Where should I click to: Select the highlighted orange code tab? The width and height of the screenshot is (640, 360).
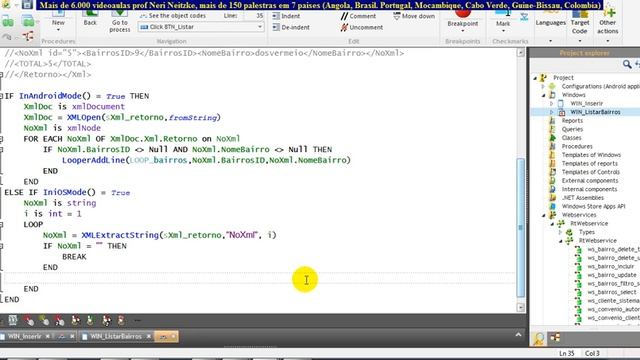tap(166, 336)
